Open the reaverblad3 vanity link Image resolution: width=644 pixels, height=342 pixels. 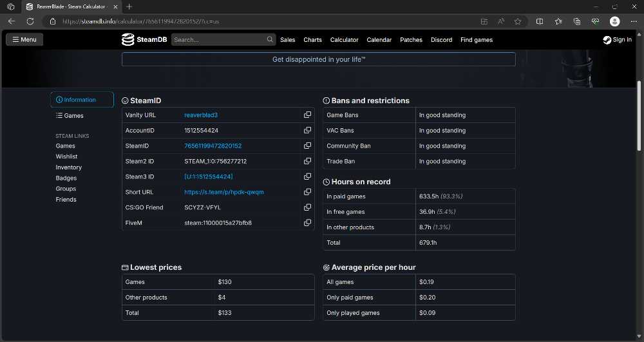click(x=201, y=115)
